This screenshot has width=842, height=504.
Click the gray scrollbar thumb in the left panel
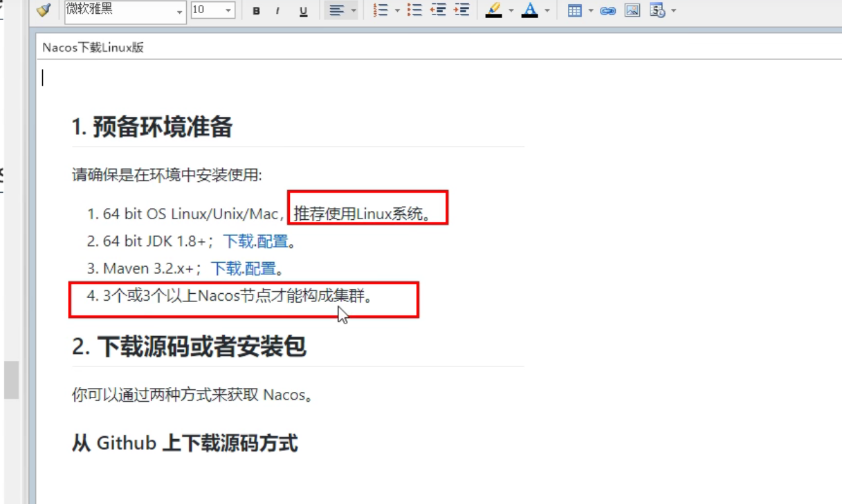pyautogui.click(x=11, y=380)
